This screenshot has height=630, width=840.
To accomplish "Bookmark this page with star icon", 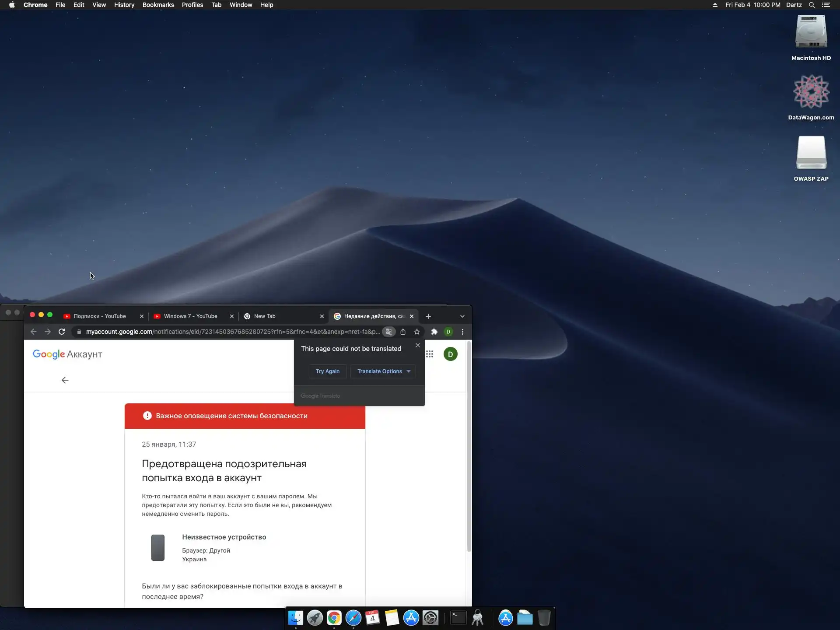I will click(417, 332).
